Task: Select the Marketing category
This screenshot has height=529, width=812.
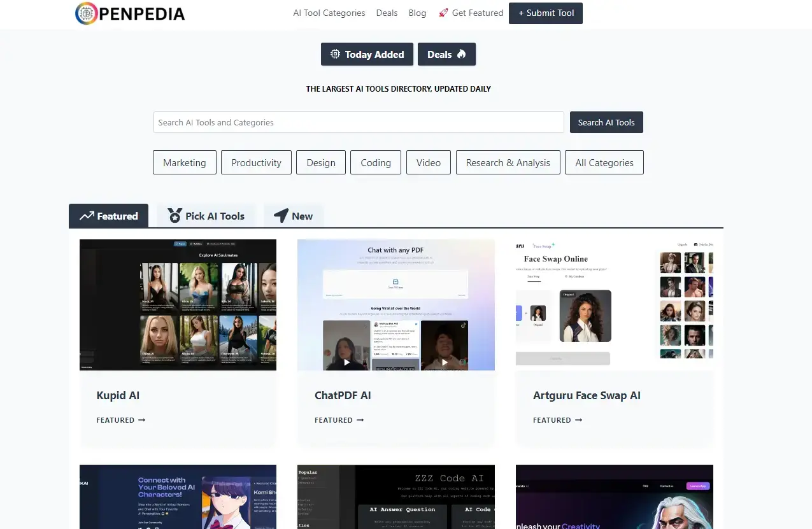Action: coord(185,162)
